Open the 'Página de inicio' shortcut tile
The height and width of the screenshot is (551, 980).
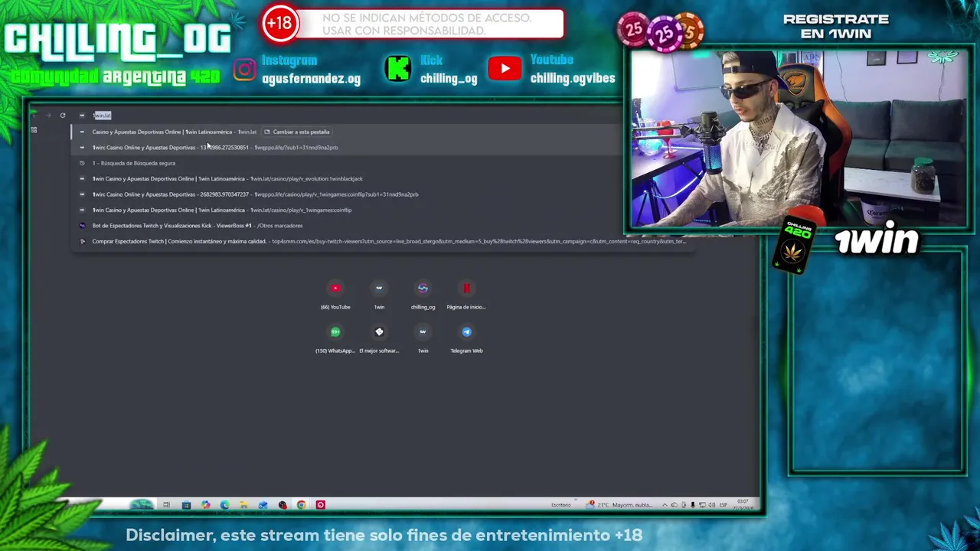point(466,294)
